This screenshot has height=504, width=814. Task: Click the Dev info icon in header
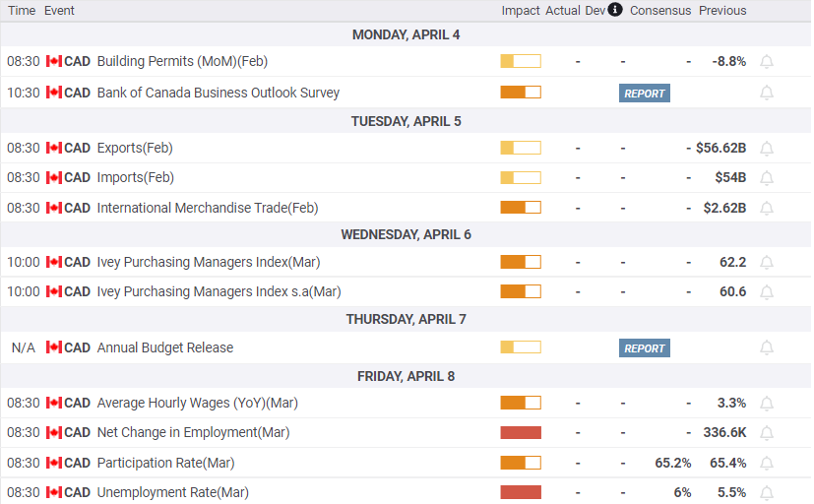615,10
